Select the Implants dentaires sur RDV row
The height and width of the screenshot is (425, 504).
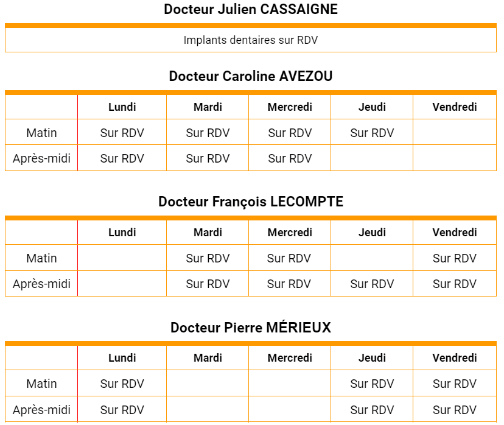251,40
